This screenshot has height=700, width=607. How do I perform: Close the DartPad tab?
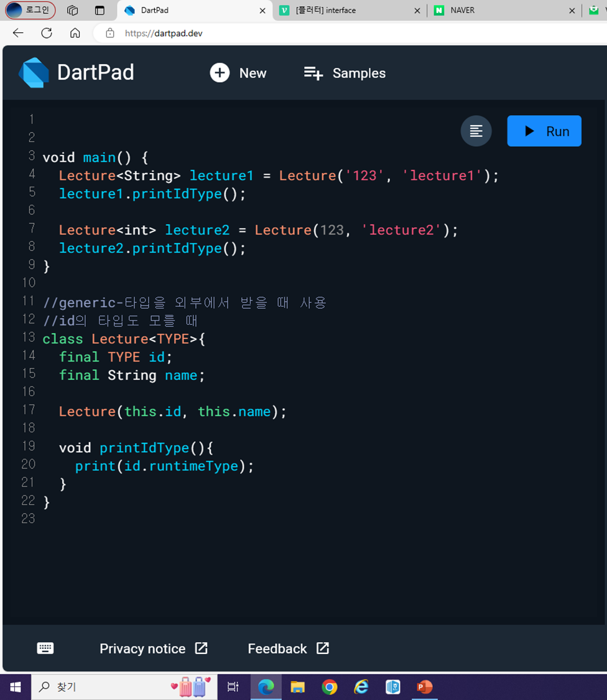click(262, 11)
